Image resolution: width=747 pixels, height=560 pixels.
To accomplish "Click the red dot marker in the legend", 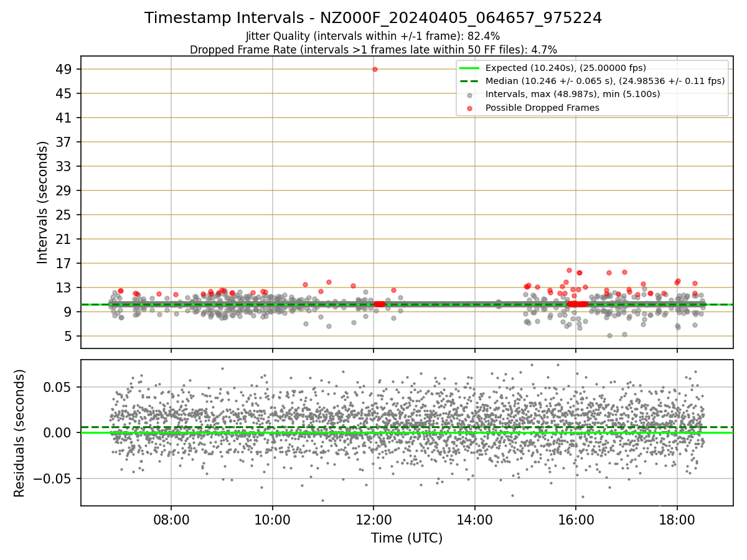I will pyautogui.click(x=469, y=108).
